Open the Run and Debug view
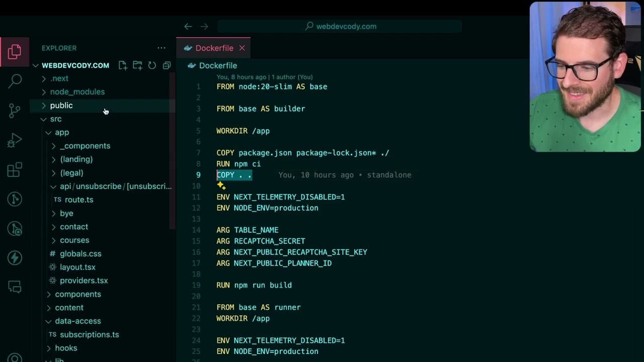Viewport: 644px width, 362px height. coord(15,140)
